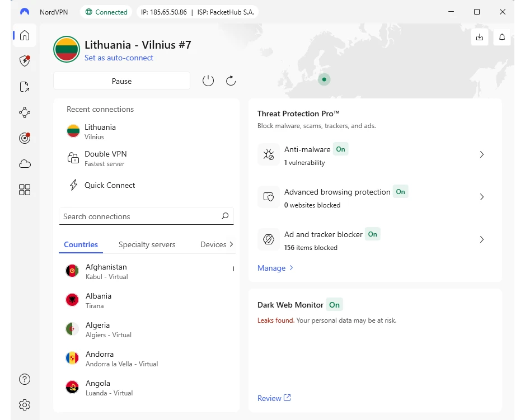Open the file sharing sidebar icon

pyautogui.click(x=24, y=87)
